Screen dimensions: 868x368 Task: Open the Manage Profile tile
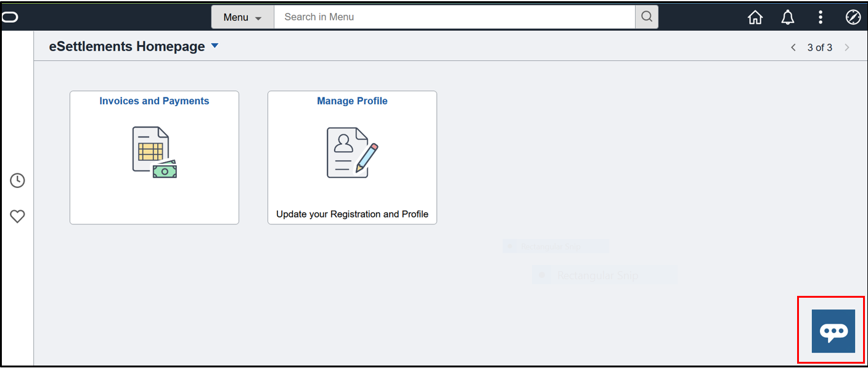click(352, 158)
